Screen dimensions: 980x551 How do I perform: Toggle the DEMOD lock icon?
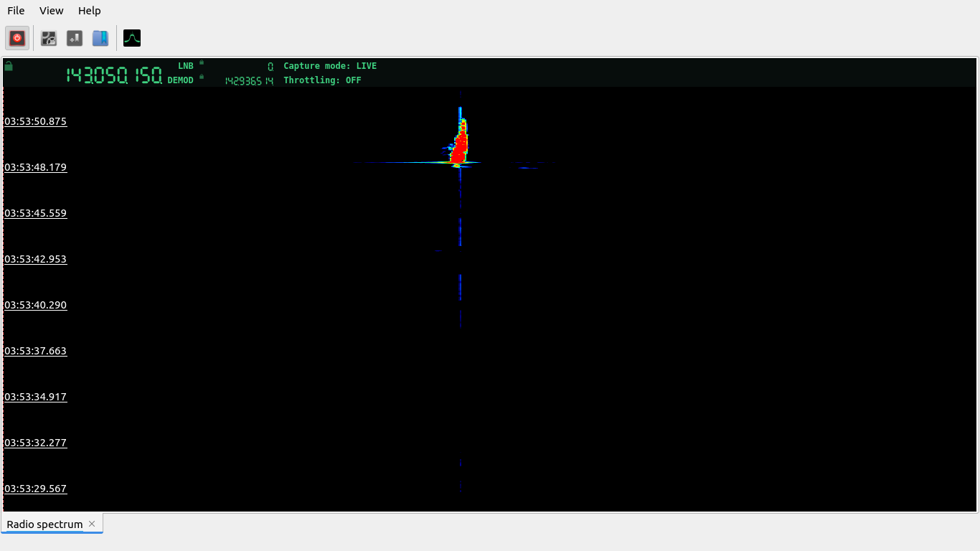coord(202,77)
